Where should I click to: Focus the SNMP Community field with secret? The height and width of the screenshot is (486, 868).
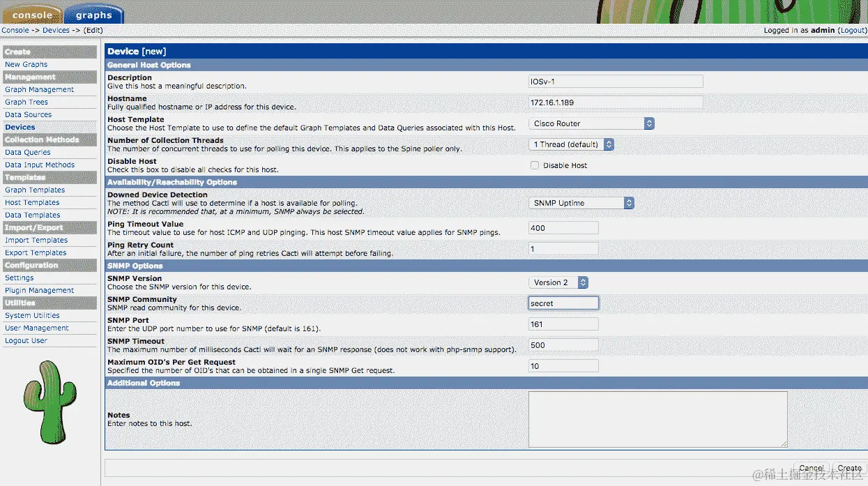coord(563,303)
